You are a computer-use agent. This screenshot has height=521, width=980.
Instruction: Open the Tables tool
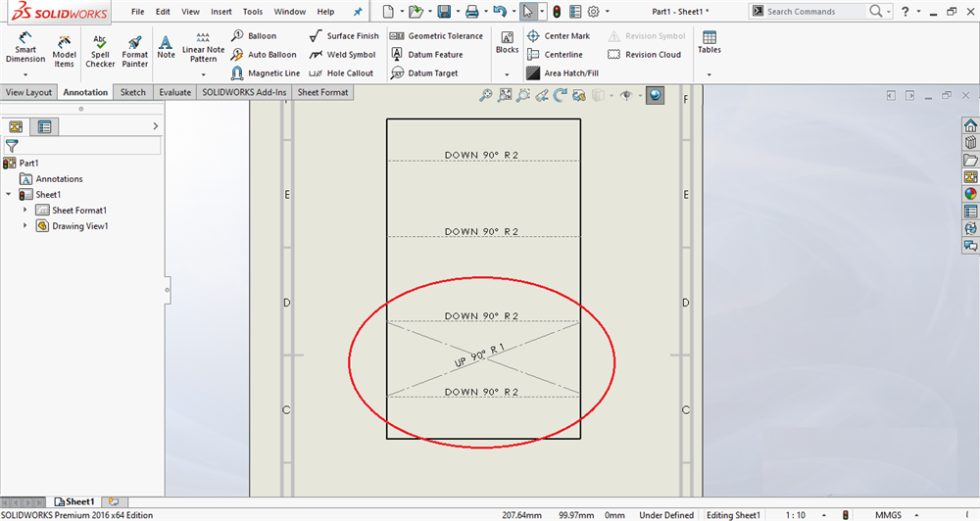pos(710,42)
